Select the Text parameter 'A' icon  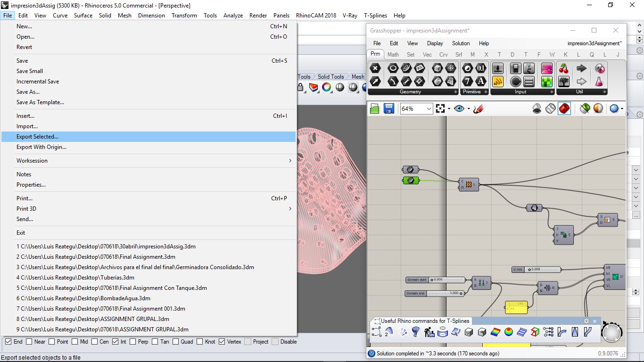tap(481, 81)
